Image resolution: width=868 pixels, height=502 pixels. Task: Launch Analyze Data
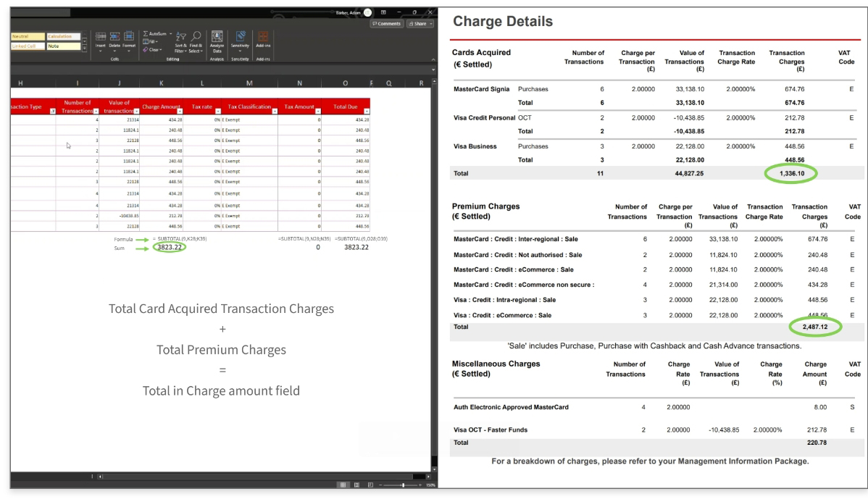tap(217, 41)
